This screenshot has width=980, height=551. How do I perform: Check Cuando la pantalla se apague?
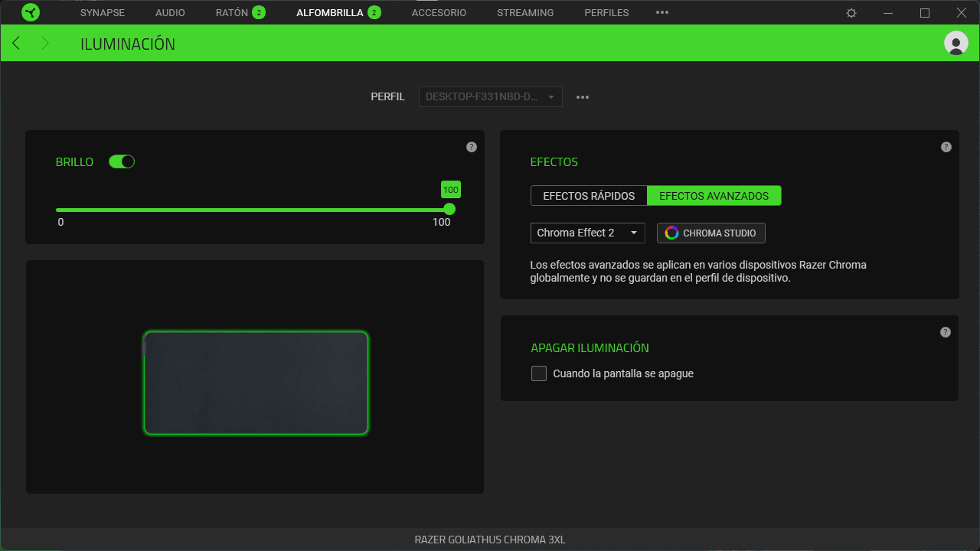[x=539, y=373]
